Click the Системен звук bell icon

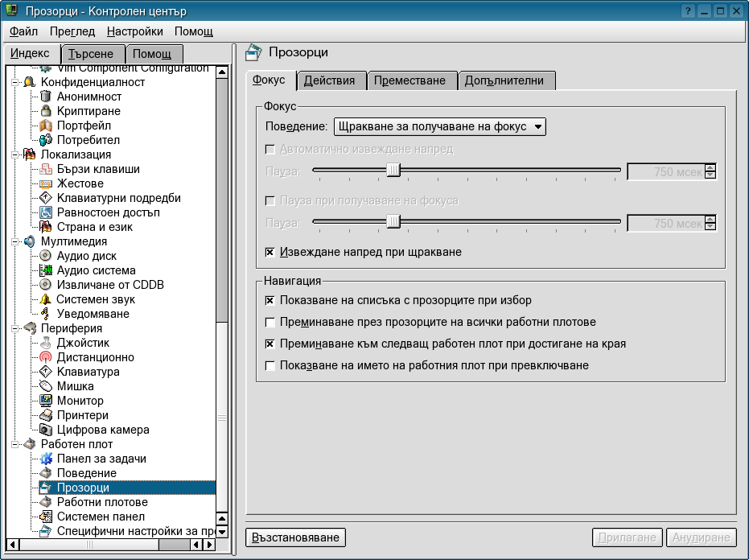coord(46,299)
